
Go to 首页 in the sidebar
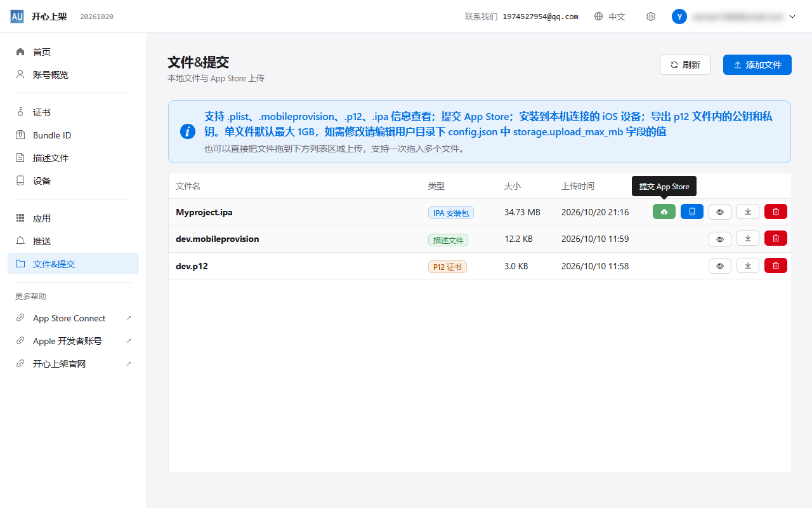pyautogui.click(x=73, y=52)
